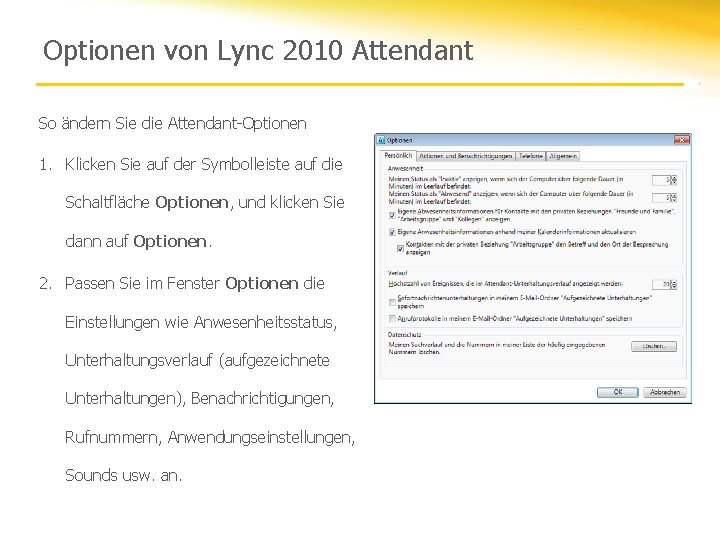
Task: Switch to Aktionen und Benachrichtigungen tab
Action: point(466,156)
